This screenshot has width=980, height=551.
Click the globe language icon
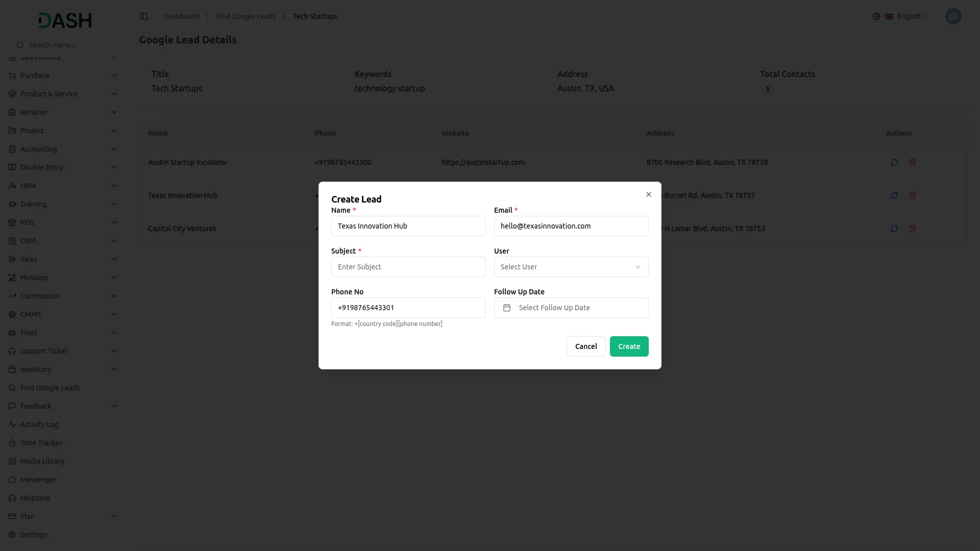tap(876, 16)
